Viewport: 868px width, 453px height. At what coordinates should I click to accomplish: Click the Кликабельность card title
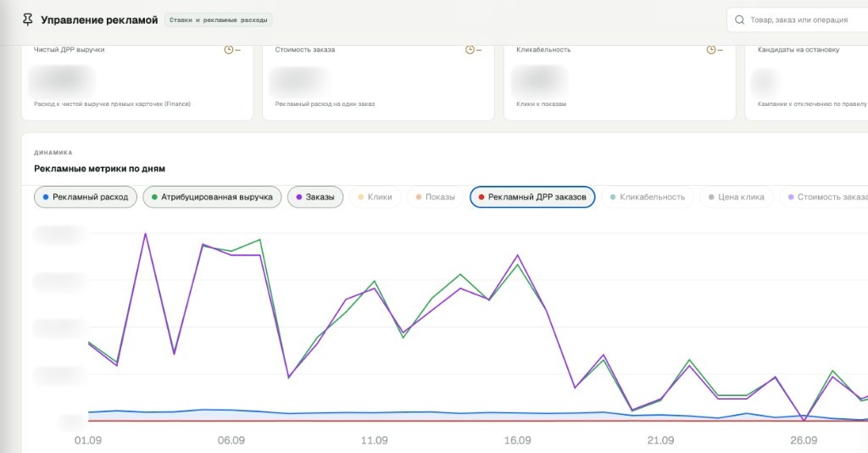(x=543, y=50)
